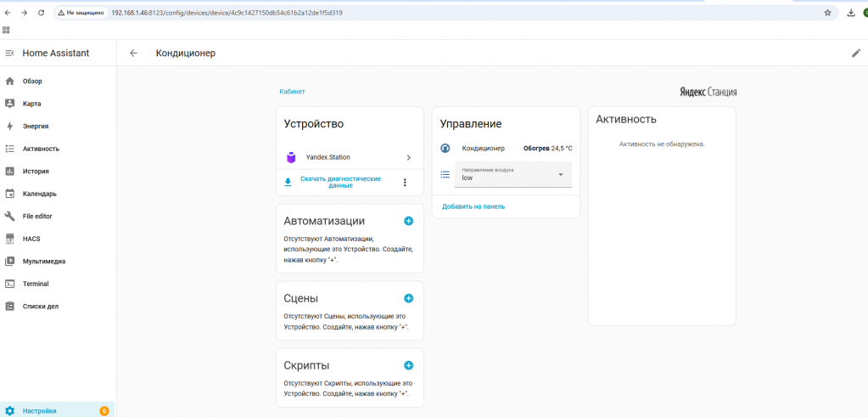
Task: Click the download diagnostics arrow icon
Action: tap(288, 183)
